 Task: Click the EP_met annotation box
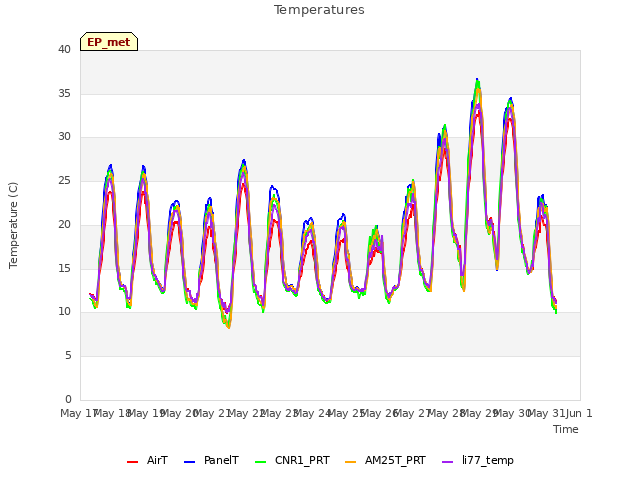109,42
